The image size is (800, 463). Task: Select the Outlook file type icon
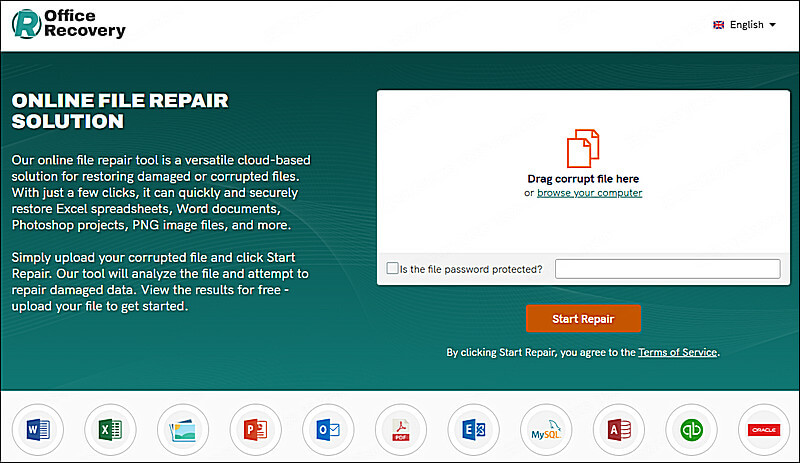(x=328, y=429)
